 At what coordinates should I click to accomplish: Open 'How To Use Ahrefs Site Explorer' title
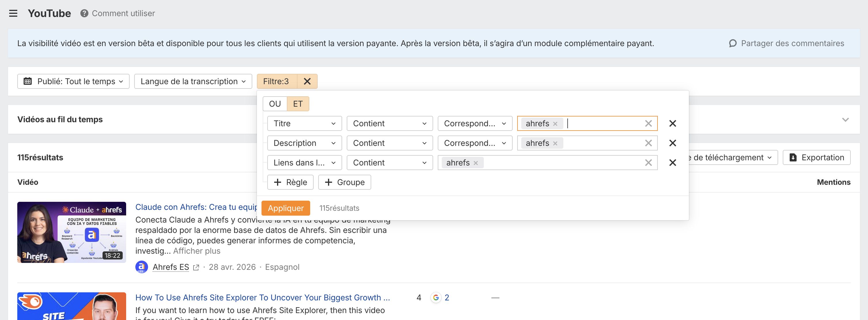[x=262, y=298]
